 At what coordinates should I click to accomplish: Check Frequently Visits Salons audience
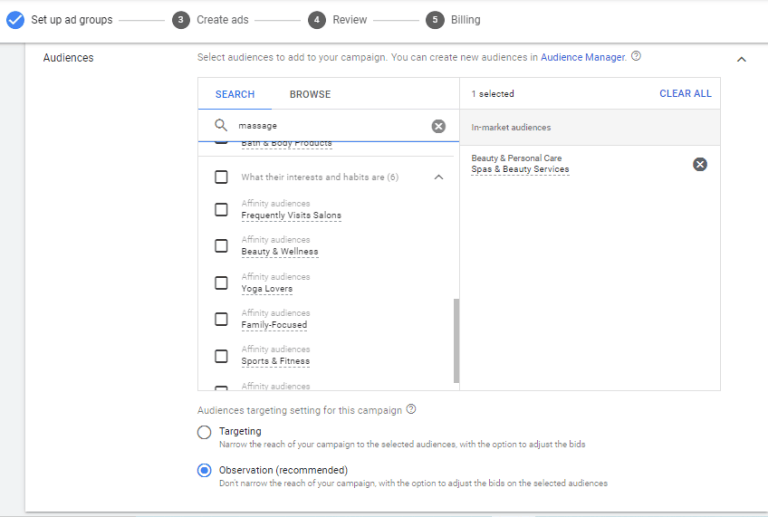[221, 210]
